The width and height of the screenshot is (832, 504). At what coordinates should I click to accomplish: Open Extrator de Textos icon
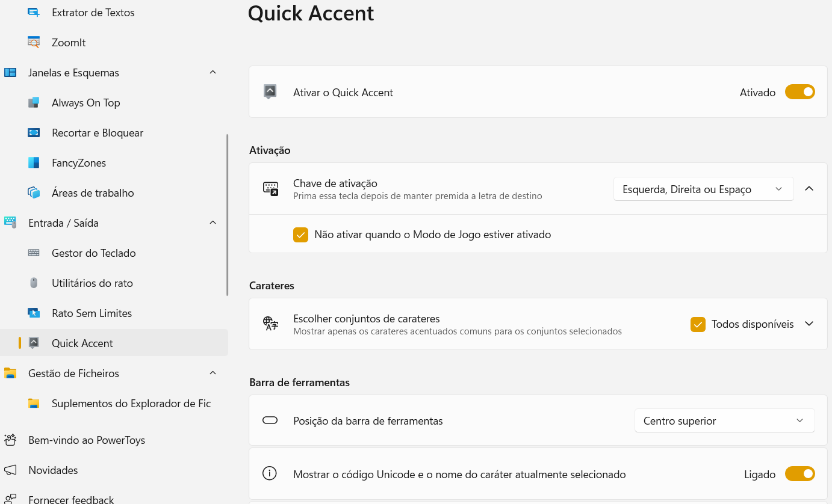pos(34,13)
